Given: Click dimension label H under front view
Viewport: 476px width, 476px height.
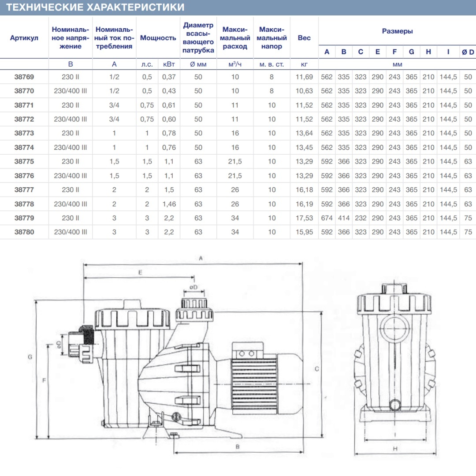Looking at the screenshot, I should (395, 449).
